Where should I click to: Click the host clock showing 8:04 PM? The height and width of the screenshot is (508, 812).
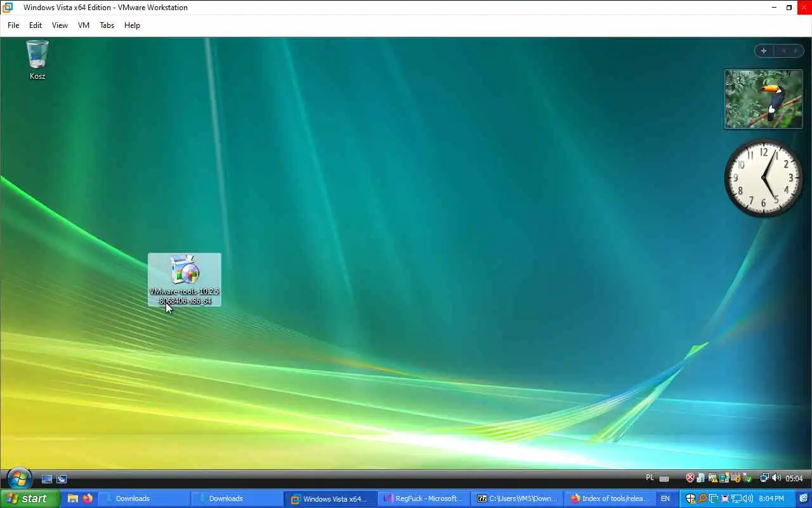771,498
